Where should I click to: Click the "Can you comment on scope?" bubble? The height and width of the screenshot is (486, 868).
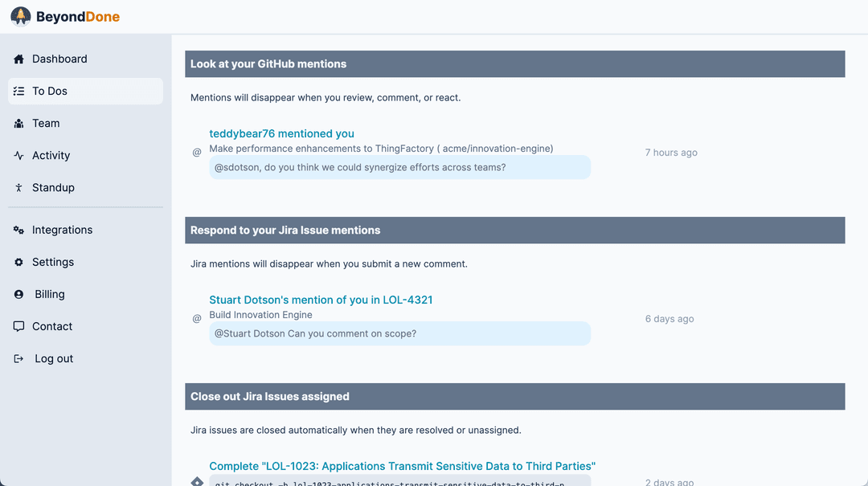tap(399, 334)
